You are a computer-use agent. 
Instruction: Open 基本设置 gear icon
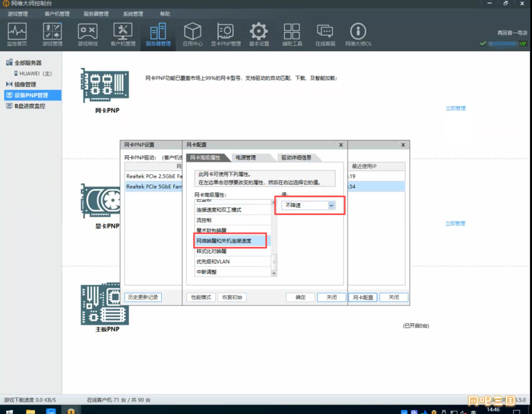pyautogui.click(x=259, y=34)
